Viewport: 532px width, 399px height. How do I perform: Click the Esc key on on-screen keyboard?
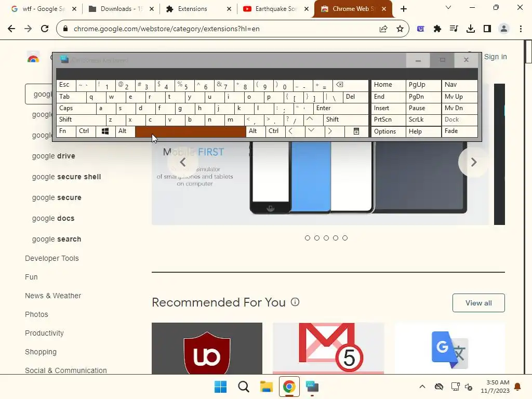66,85
